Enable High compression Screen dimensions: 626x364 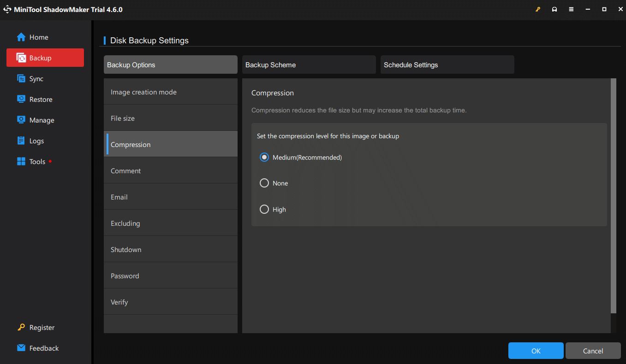coord(264,209)
